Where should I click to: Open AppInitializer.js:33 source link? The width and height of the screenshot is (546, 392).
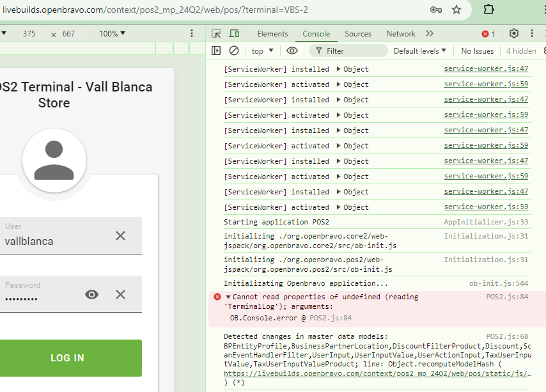tap(486, 222)
